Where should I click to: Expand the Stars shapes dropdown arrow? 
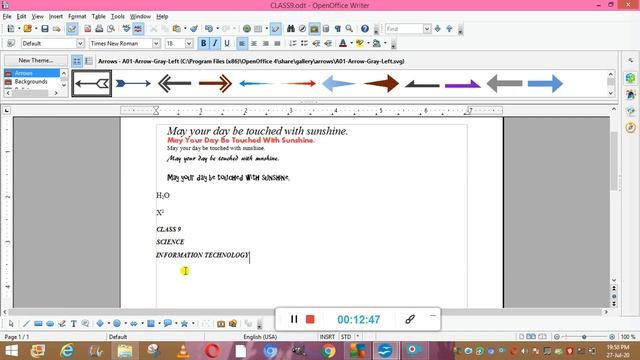pos(193,324)
